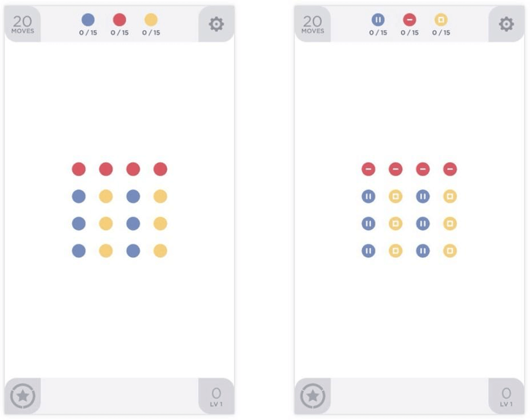Tap the star badge in left screen
The width and height of the screenshot is (530, 420).
(x=23, y=395)
